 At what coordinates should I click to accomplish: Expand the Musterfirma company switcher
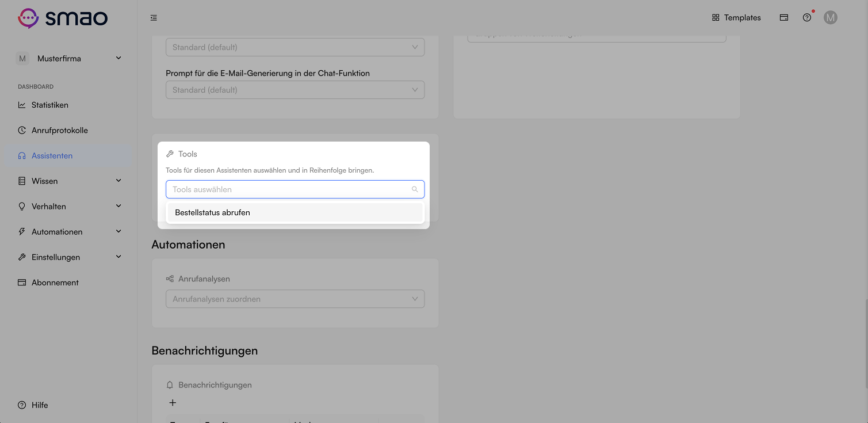click(x=69, y=58)
